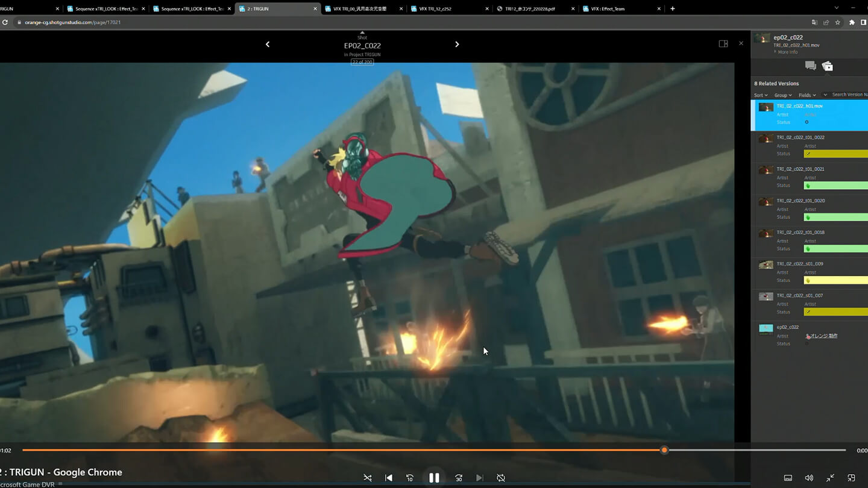This screenshot has height=488, width=868.
Task: Toggle captions/subtitles icon in player
Action: tap(788, 478)
